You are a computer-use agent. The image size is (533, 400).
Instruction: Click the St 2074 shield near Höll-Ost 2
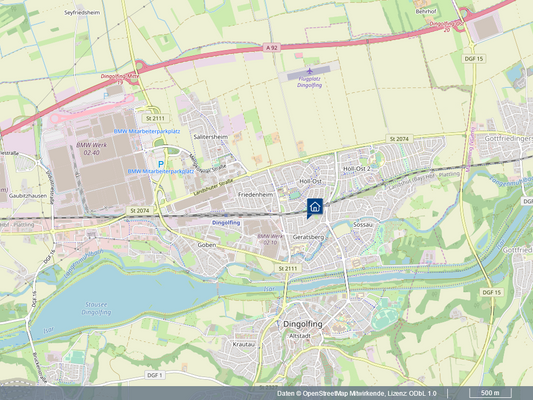pos(399,139)
